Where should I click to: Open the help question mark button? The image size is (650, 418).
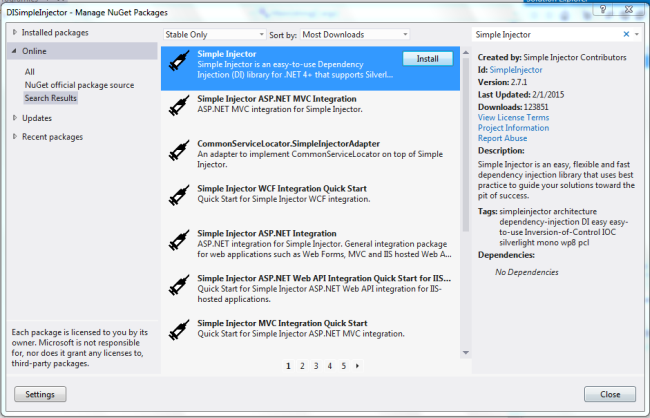pyautogui.click(x=603, y=9)
